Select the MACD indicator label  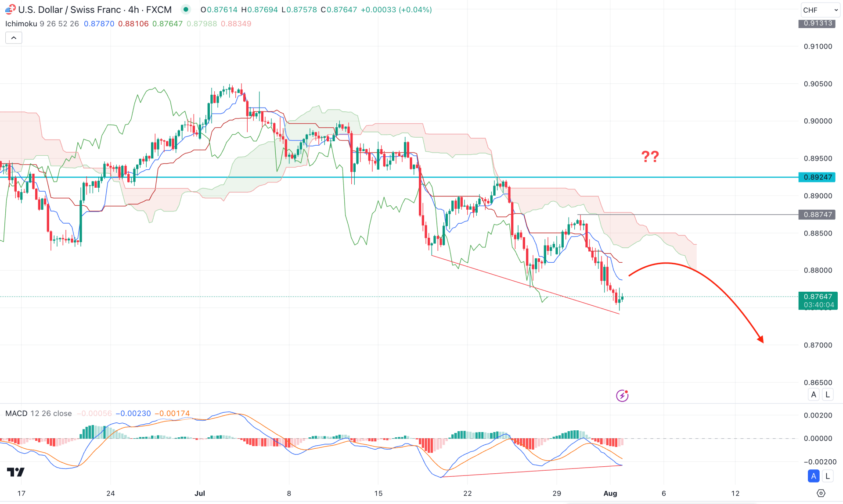coord(16,413)
